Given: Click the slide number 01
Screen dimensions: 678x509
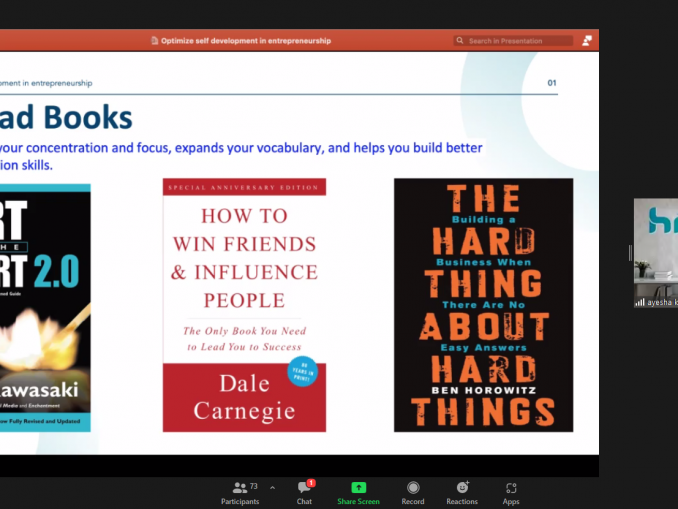Looking at the screenshot, I should [x=552, y=83].
